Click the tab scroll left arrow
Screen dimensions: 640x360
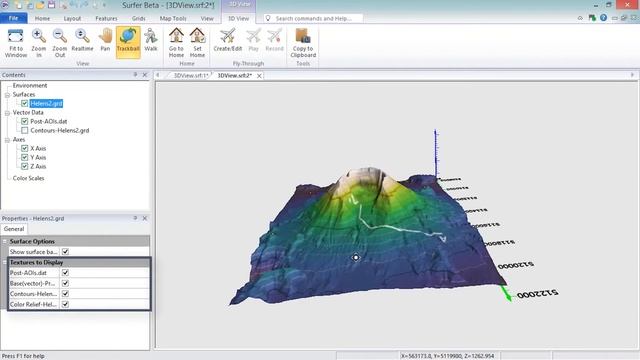pos(158,75)
